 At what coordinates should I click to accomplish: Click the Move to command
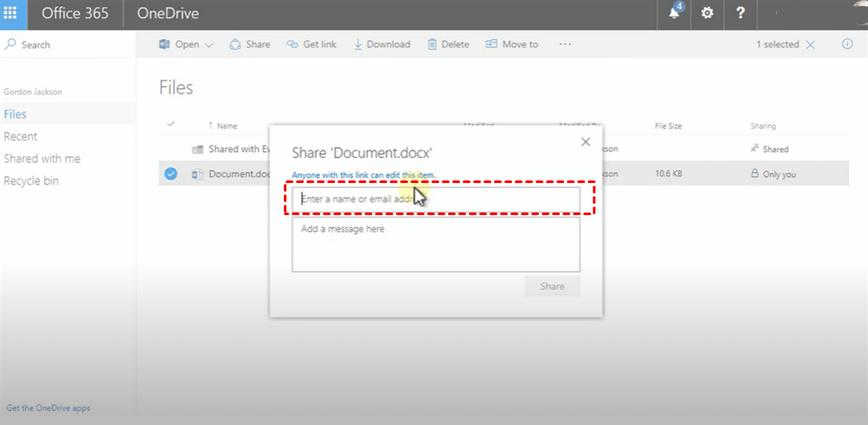pos(511,44)
